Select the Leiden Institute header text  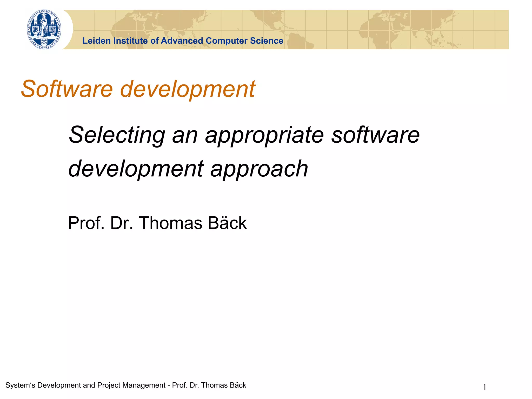click(183, 41)
